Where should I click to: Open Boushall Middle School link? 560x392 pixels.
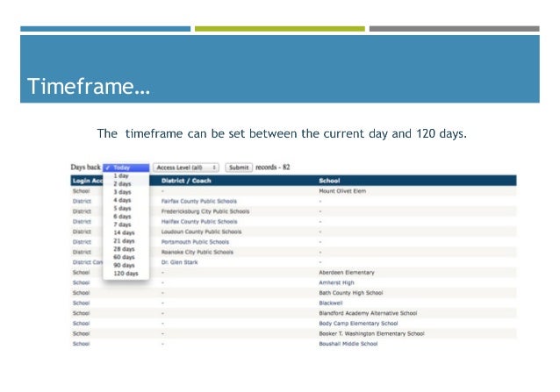point(348,344)
